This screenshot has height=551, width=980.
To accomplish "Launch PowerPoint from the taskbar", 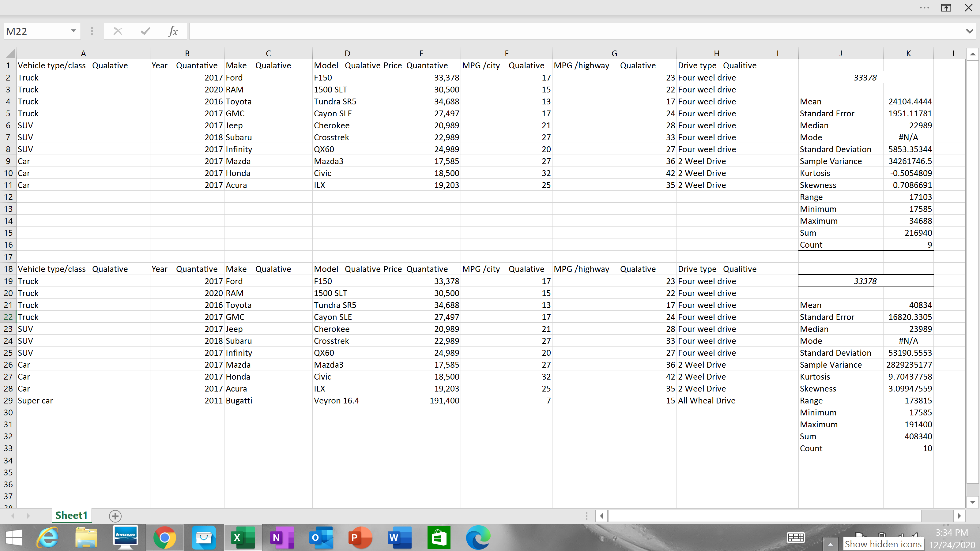I will tap(360, 537).
